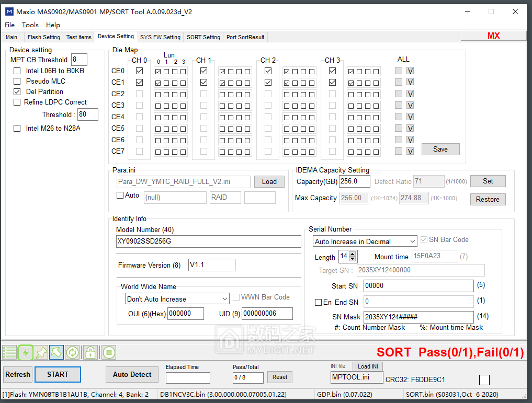Click the Save button in Die Map

pyautogui.click(x=440, y=149)
